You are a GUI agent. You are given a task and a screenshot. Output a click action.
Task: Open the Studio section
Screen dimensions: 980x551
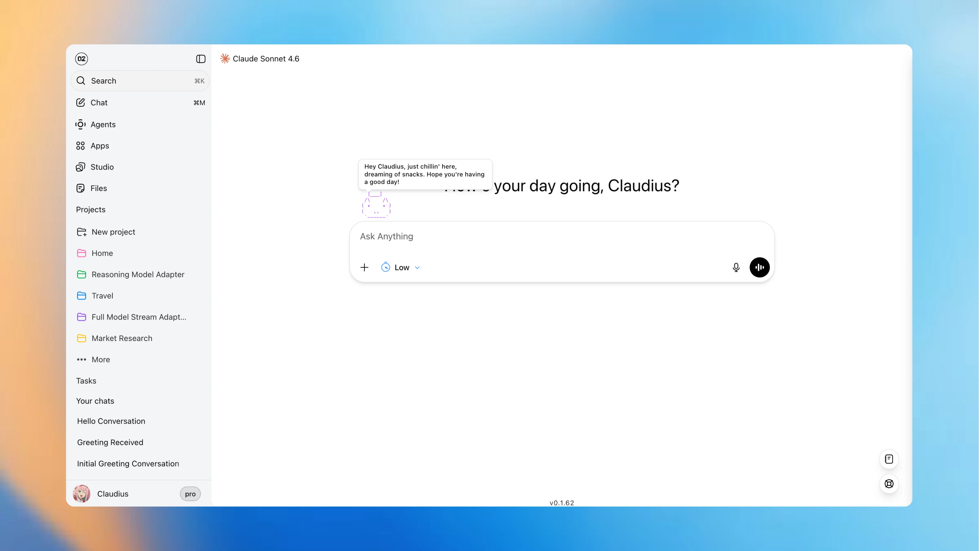pyautogui.click(x=102, y=167)
